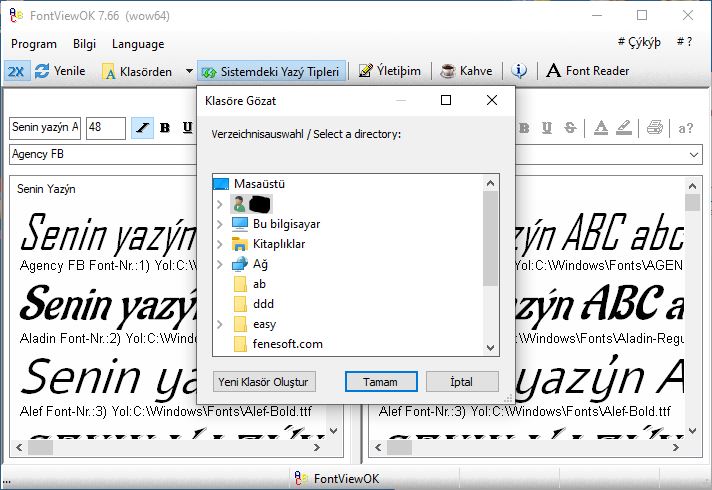Viewport: 712px width, 490px height.
Task: Expand the Kitaplıklar node
Action: [x=220, y=244]
